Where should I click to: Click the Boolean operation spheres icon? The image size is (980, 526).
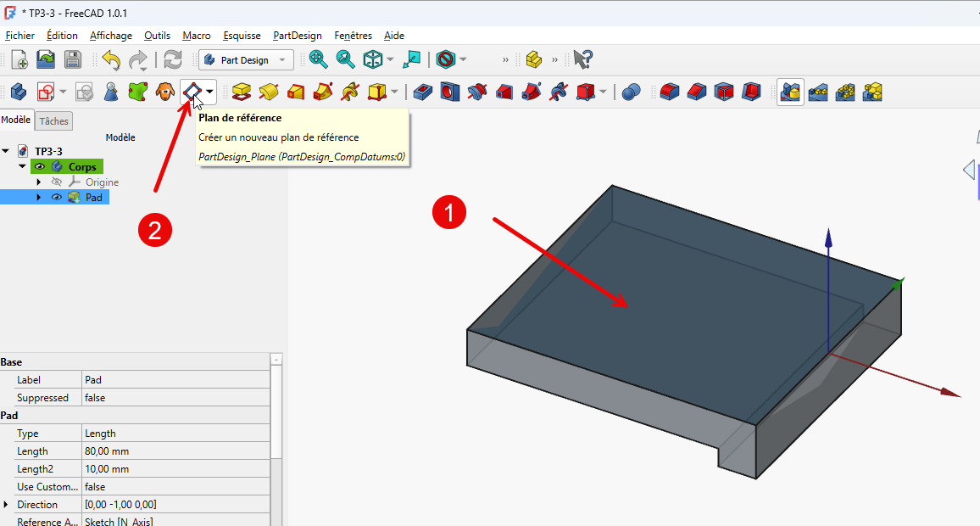(x=631, y=91)
